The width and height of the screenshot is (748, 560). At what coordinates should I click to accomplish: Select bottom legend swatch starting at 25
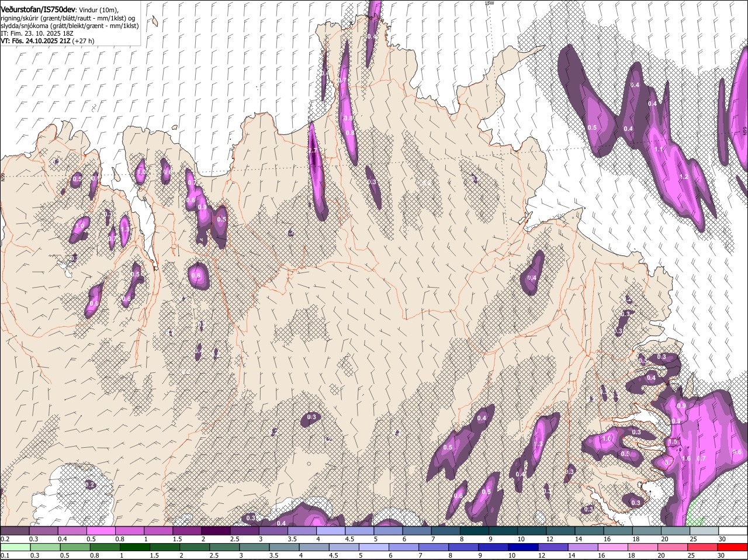pyautogui.click(x=703, y=547)
